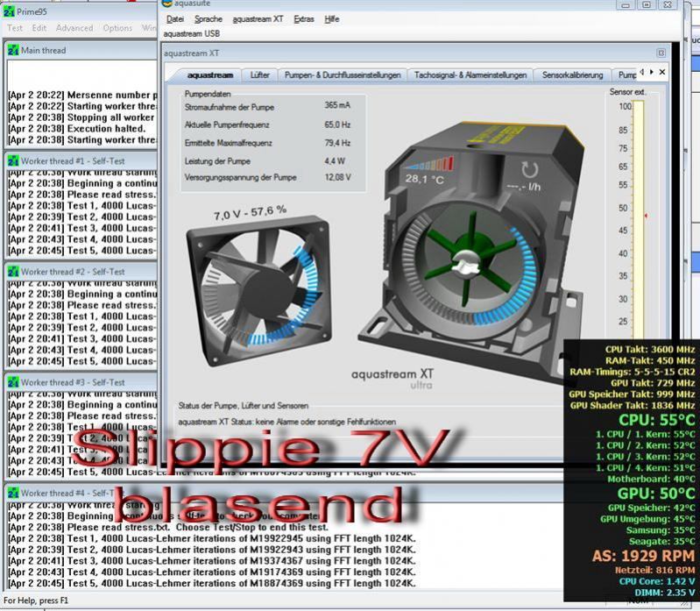Click the Ermittelte Maximalfrequenz value 79,4 Hz
Viewport: 700px width, 611px height.
337,143
